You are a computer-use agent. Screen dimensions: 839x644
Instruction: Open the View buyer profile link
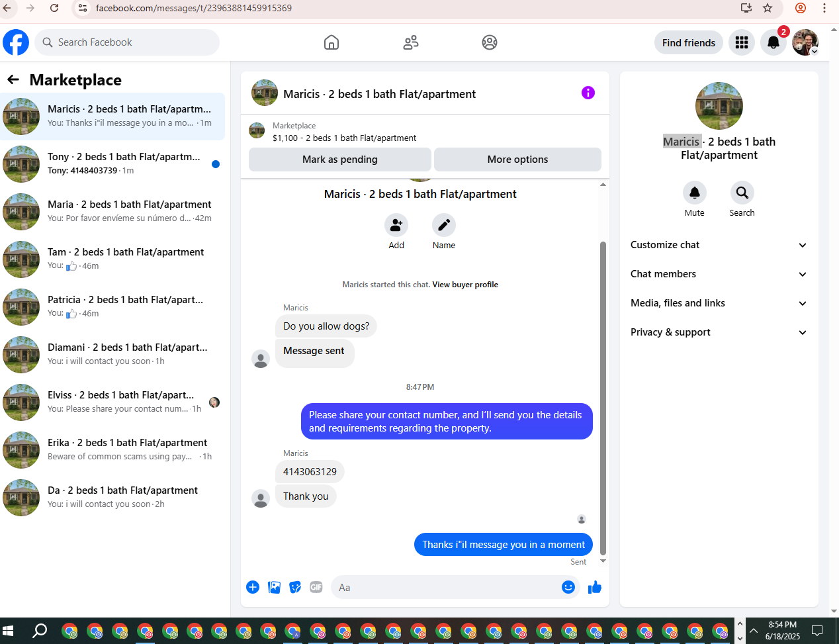(465, 285)
